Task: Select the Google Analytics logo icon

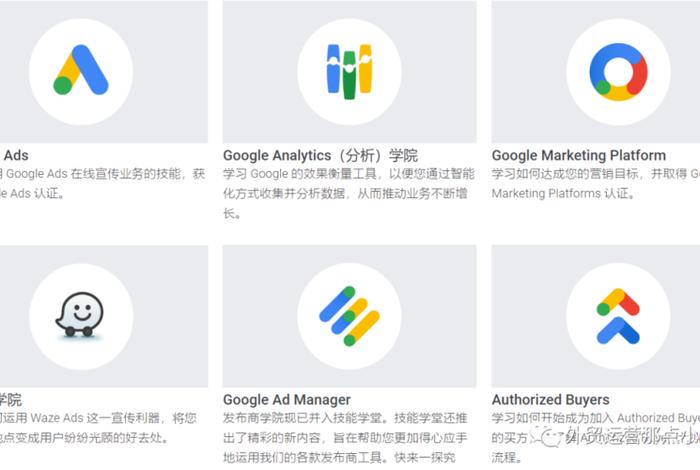Action: (349, 71)
